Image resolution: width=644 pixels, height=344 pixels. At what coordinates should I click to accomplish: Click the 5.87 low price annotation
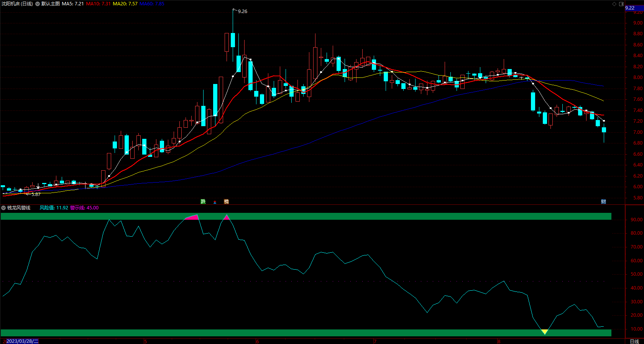(x=36, y=194)
